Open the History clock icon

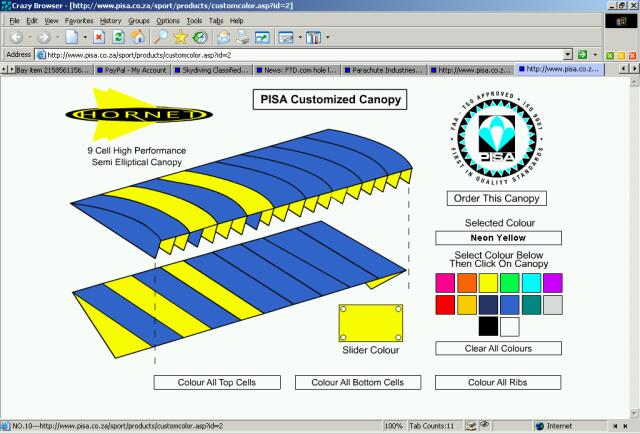pyautogui.click(x=200, y=38)
